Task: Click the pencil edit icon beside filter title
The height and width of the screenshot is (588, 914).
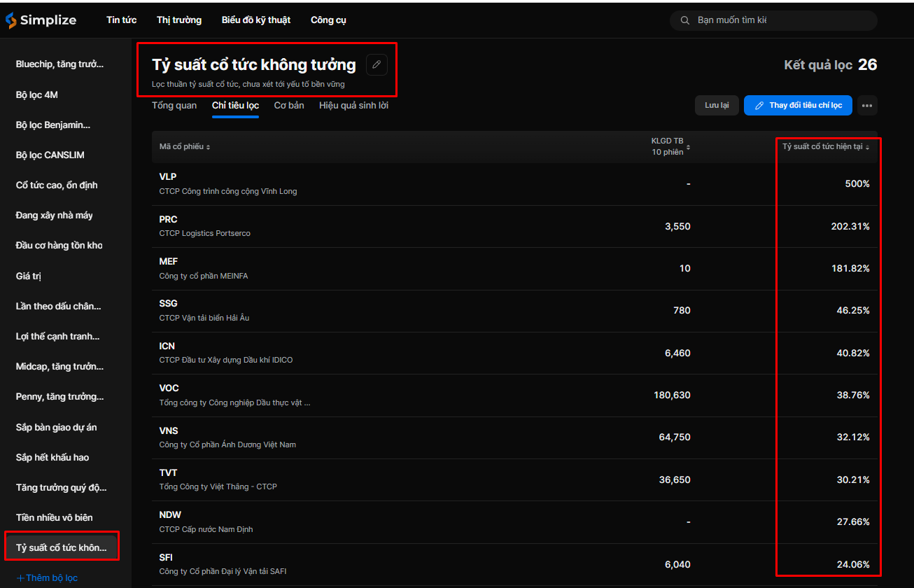Action: [377, 65]
